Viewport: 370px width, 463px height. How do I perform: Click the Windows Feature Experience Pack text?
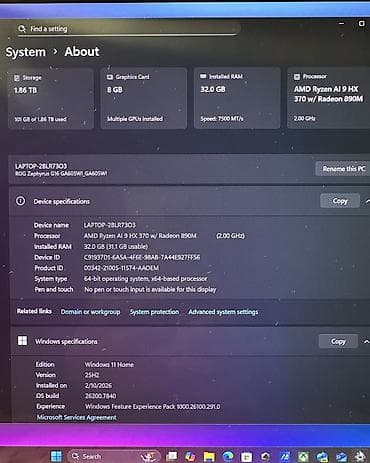[153, 407]
